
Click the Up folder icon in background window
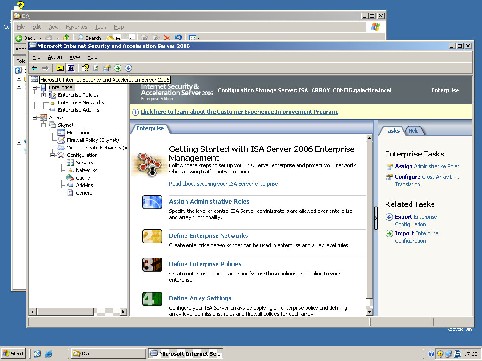67,37
